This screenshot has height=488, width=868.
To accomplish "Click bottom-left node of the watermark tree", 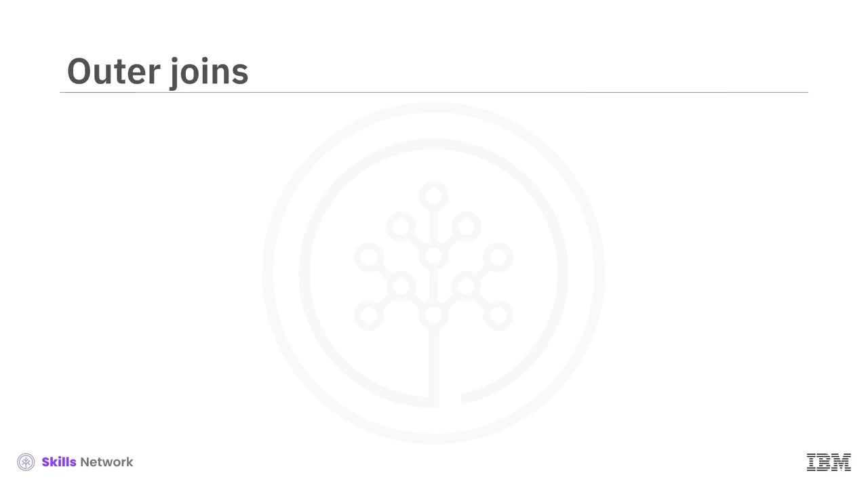I will pos(369,315).
